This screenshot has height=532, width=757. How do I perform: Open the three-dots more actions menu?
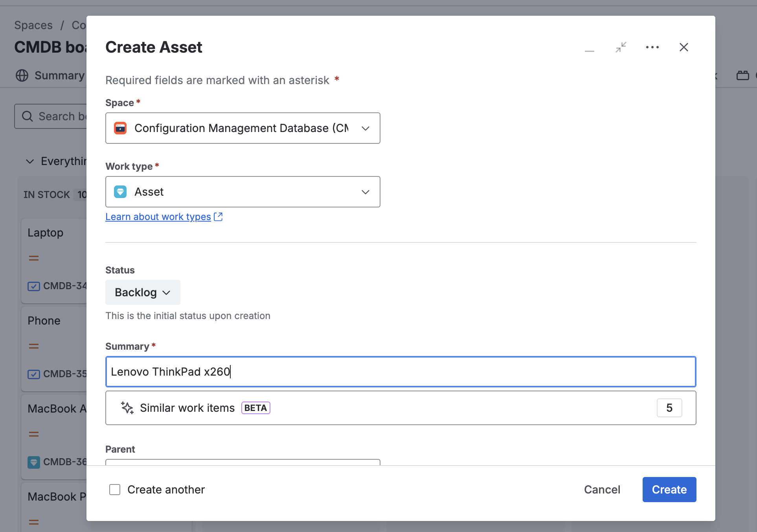point(652,47)
